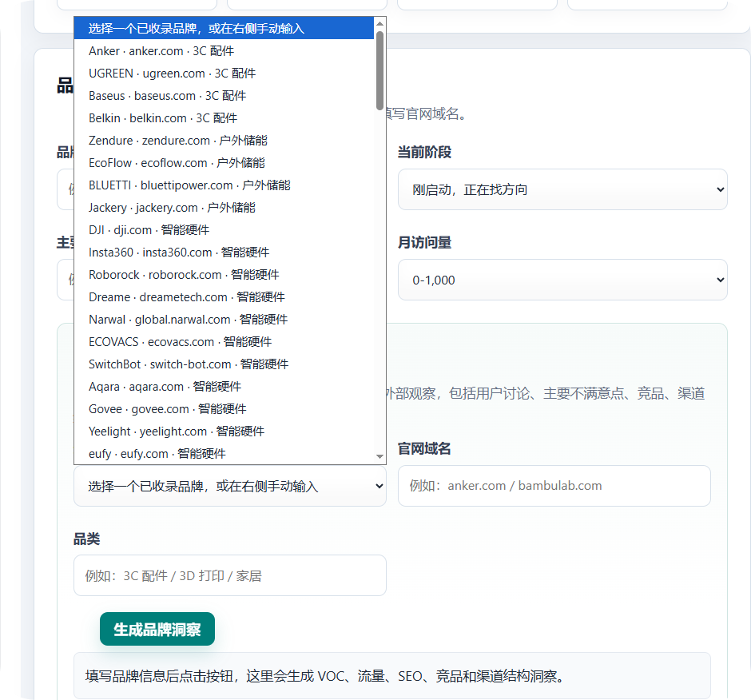Pick Baseus · baseus.com option
The height and width of the screenshot is (700, 751).
[224, 96]
